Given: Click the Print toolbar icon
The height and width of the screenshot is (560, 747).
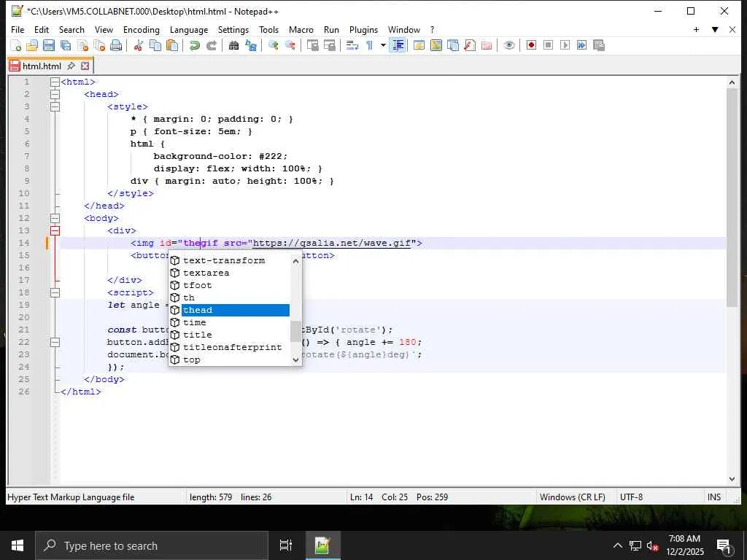Looking at the screenshot, I should pyautogui.click(x=116, y=46).
